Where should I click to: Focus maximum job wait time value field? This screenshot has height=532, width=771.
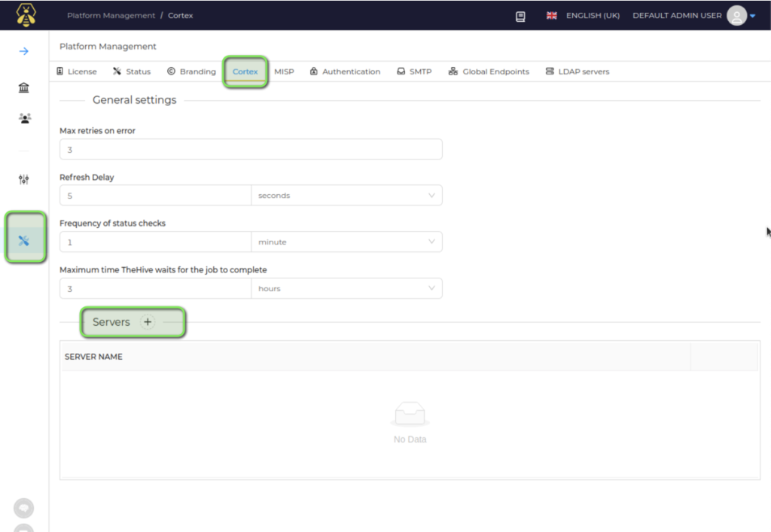(155, 288)
